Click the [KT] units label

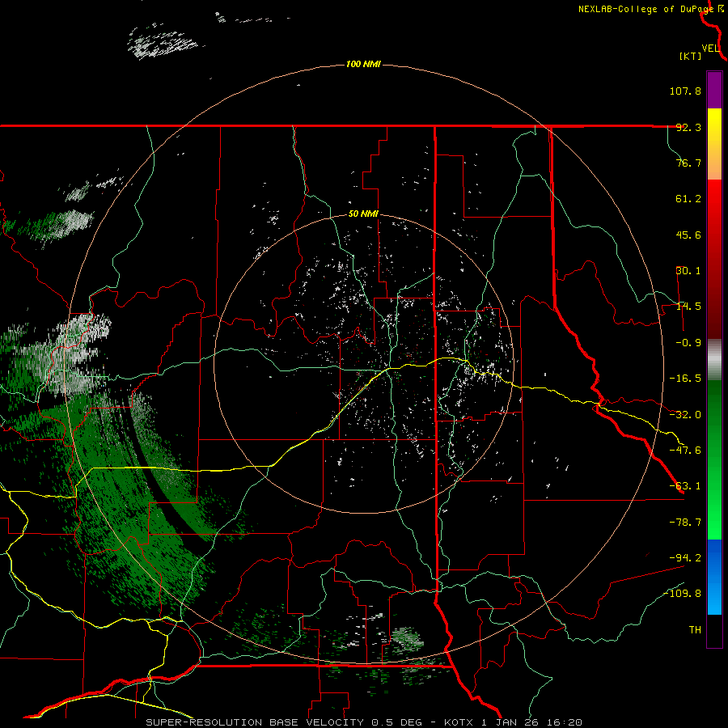pos(691,56)
